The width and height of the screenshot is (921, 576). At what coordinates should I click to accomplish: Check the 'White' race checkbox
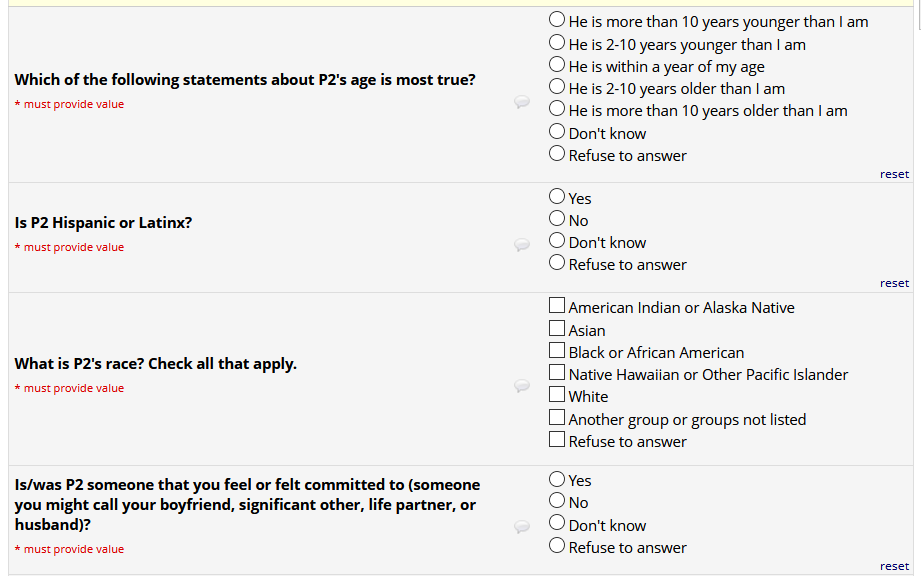click(557, 395)
